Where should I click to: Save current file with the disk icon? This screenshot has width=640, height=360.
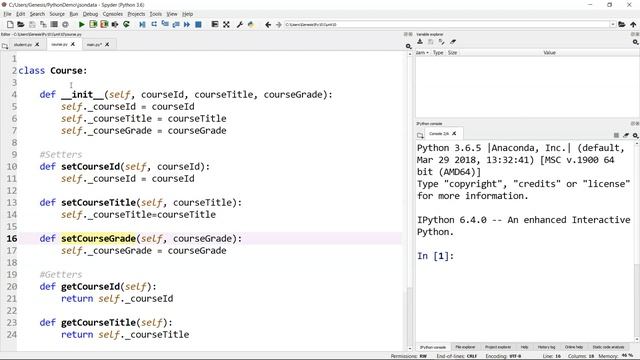click(x=32, y=24)
